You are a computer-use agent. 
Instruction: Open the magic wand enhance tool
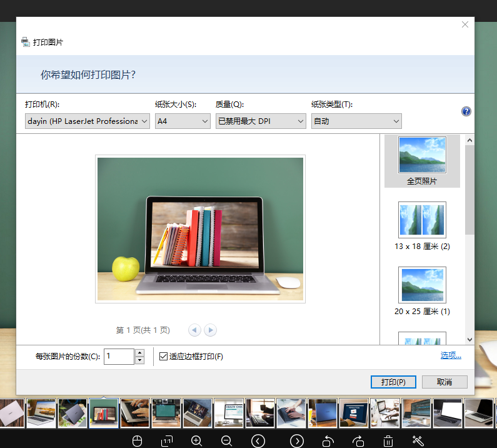click(418, 440)
